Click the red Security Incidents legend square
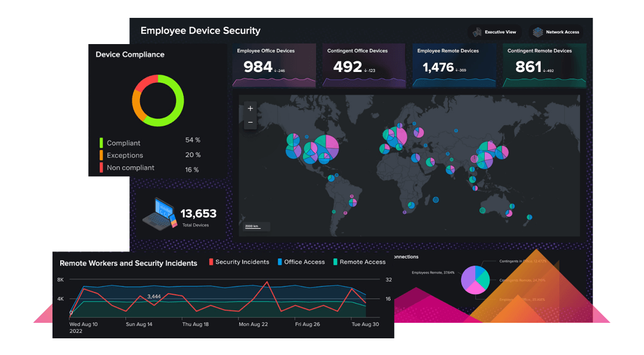The height and width of the screenshot is (355, 644). click(210, 262)
